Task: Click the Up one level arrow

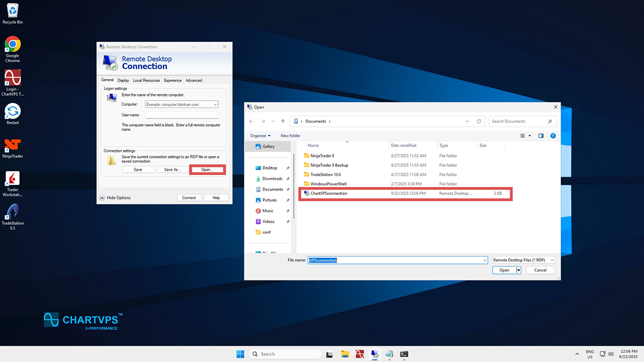Action: click(x=283, y=121)
